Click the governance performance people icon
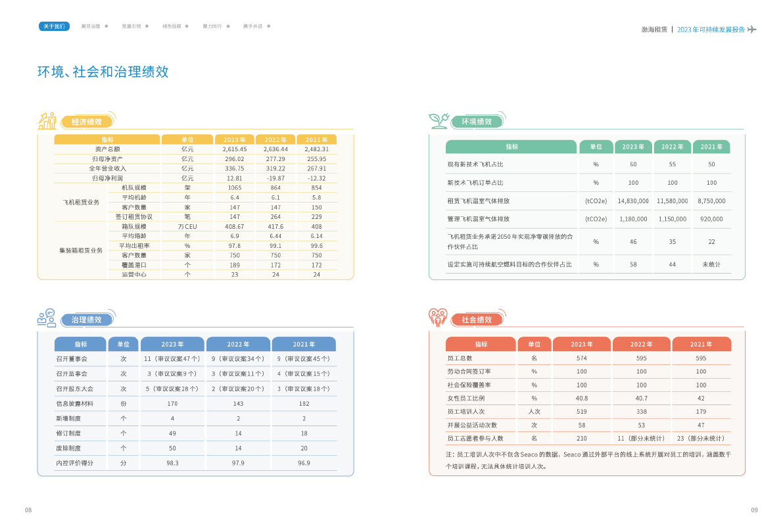This screenshot has width=783, height=532. (x=47, y=318)
